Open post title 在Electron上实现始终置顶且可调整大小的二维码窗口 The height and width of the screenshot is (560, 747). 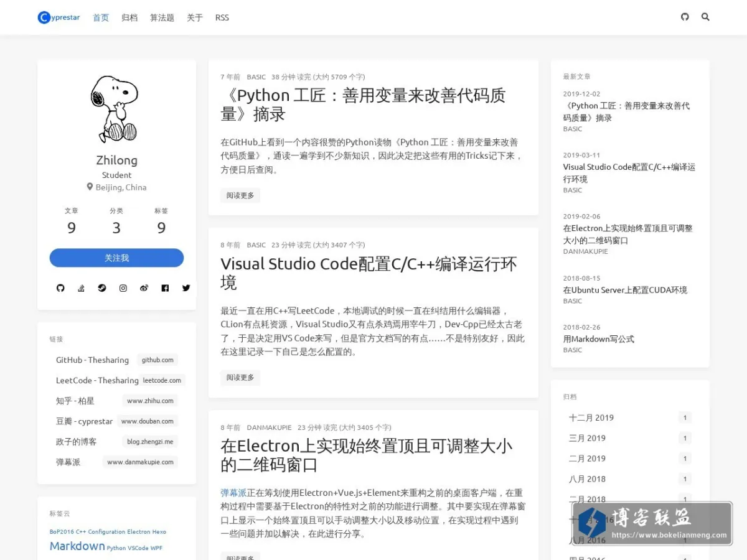coord(367,455)
